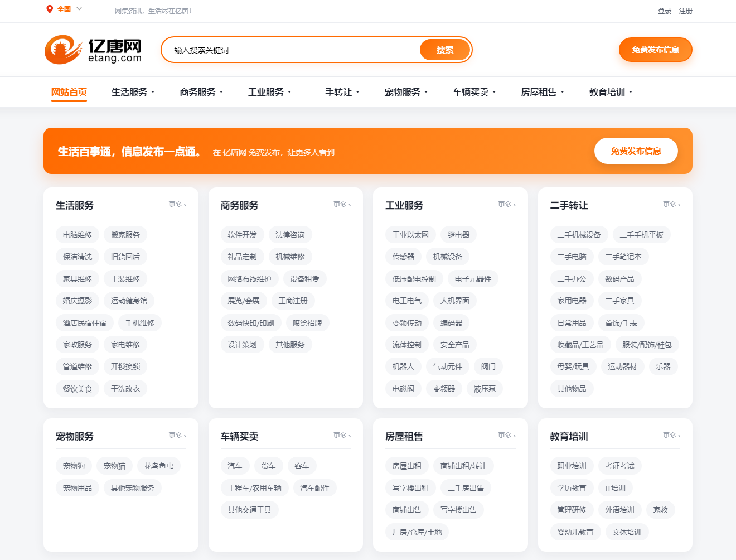736x560 pixels.
Task: Expand the 宠物服务 nav menu
Action: (x=406, y=93)
